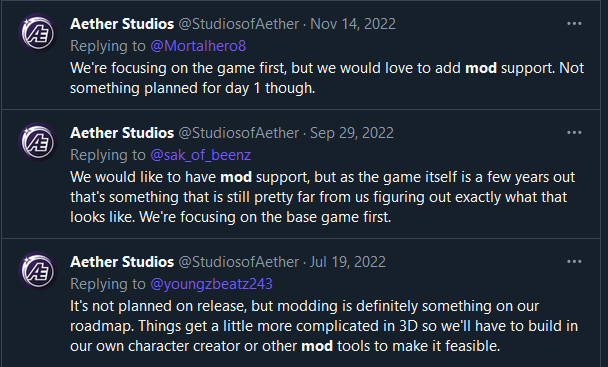608x367 pixels.
Task: Click the Sep 29, 2022 timestamp
Action: (352, 133)
